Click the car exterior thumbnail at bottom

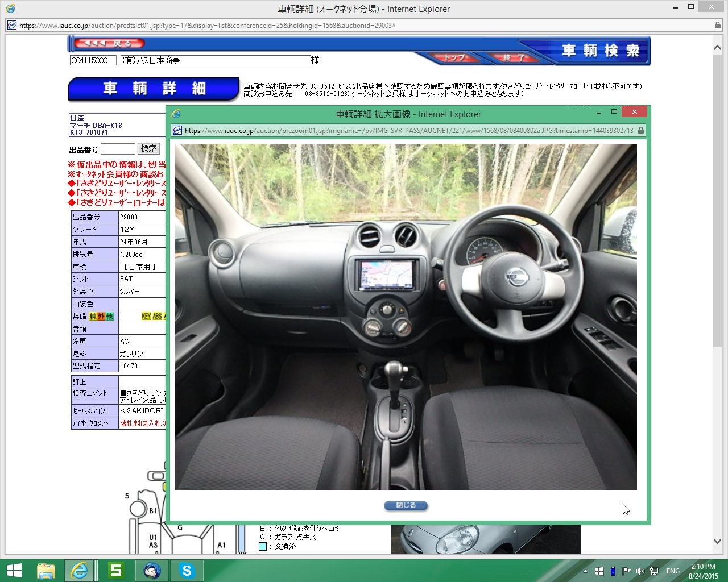pos(485,539)
